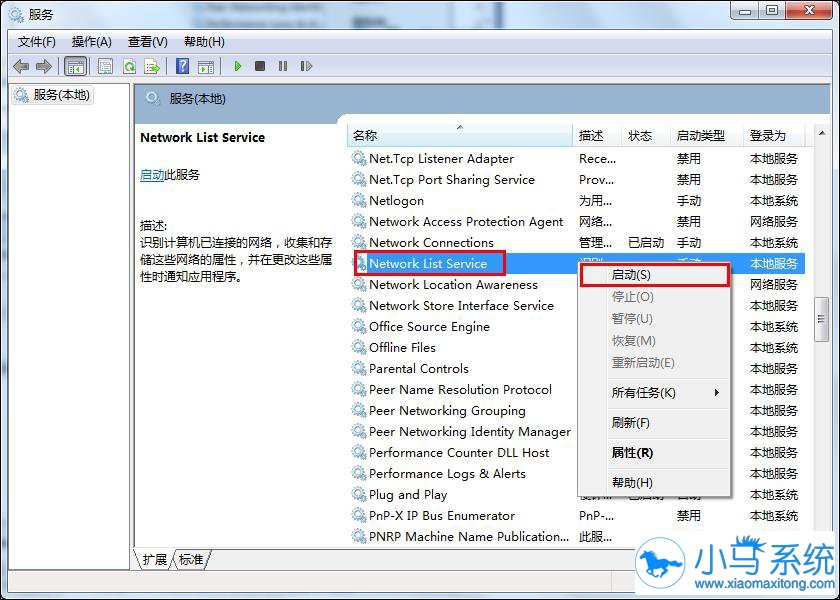Switch to the 扩展 tab
This screenshot has width=840, height=600.
[x=154, y=560]
